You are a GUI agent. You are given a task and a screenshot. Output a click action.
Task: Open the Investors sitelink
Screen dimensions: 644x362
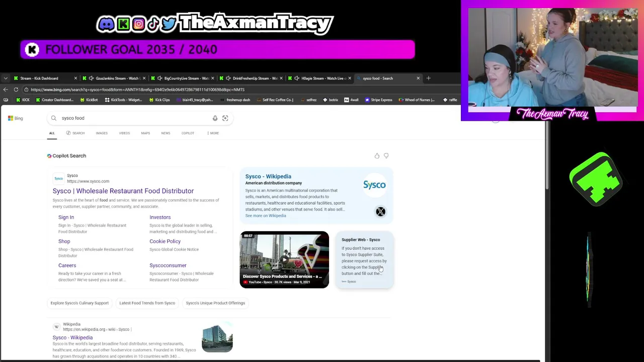160,217
